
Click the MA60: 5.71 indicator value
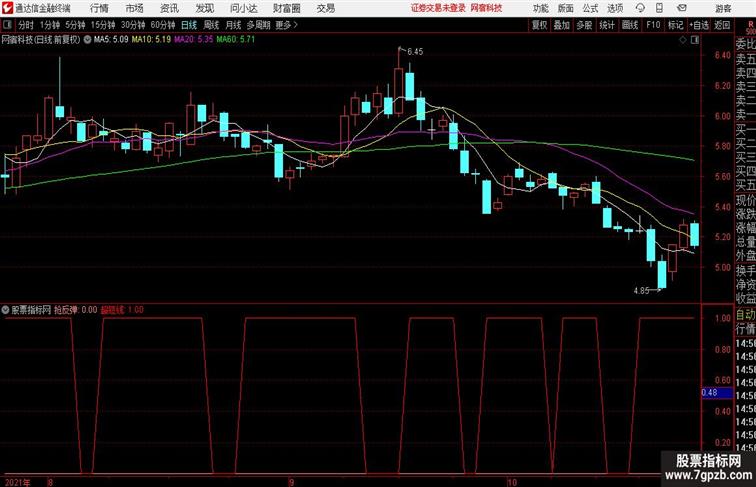click(x=236, y=40)
